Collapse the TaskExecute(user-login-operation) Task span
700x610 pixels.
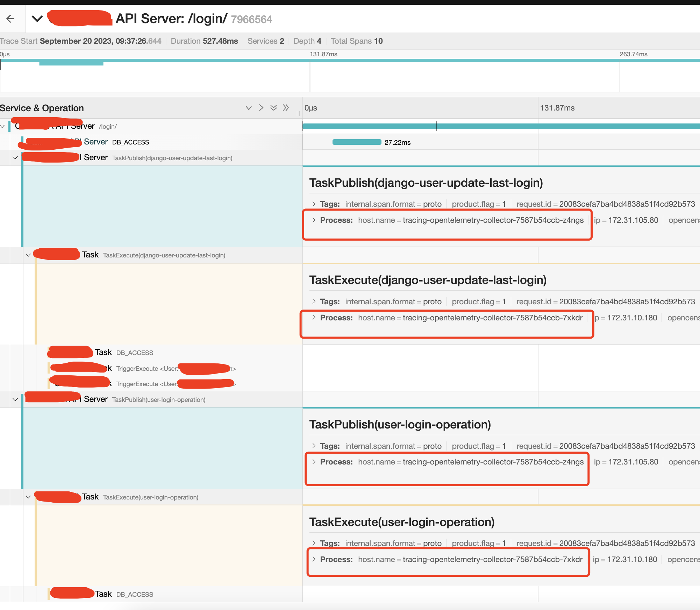28,497
